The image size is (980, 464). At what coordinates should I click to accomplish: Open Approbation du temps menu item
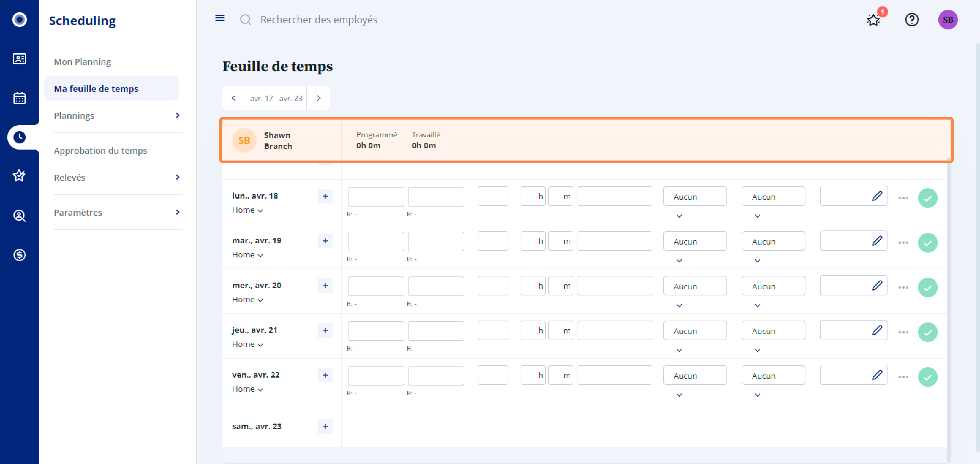[x=100, y=150]
